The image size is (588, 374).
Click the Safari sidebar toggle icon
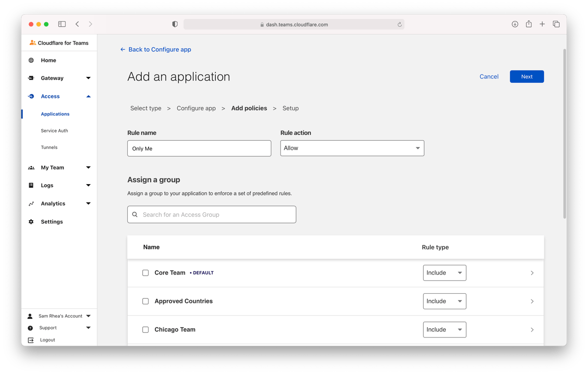coord(62,24)
